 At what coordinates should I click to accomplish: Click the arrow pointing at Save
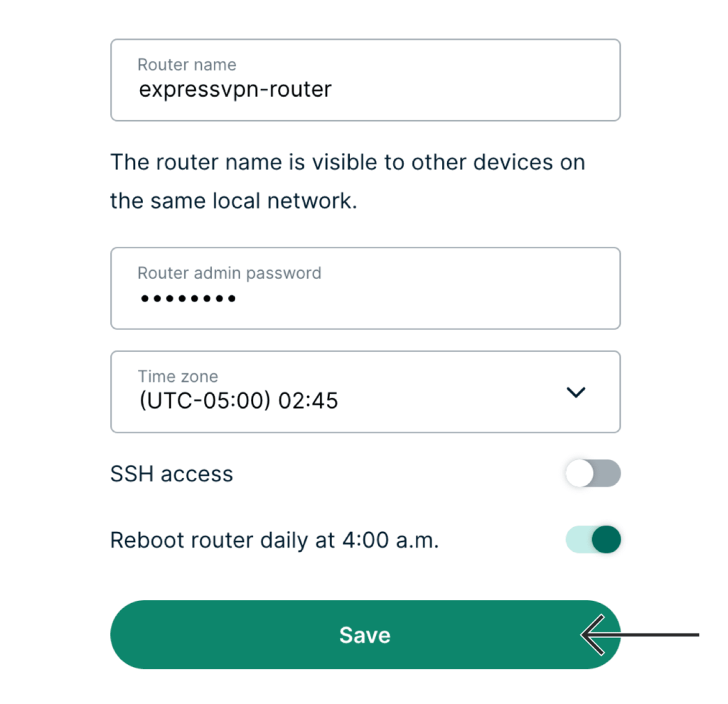tap(640, 635)
